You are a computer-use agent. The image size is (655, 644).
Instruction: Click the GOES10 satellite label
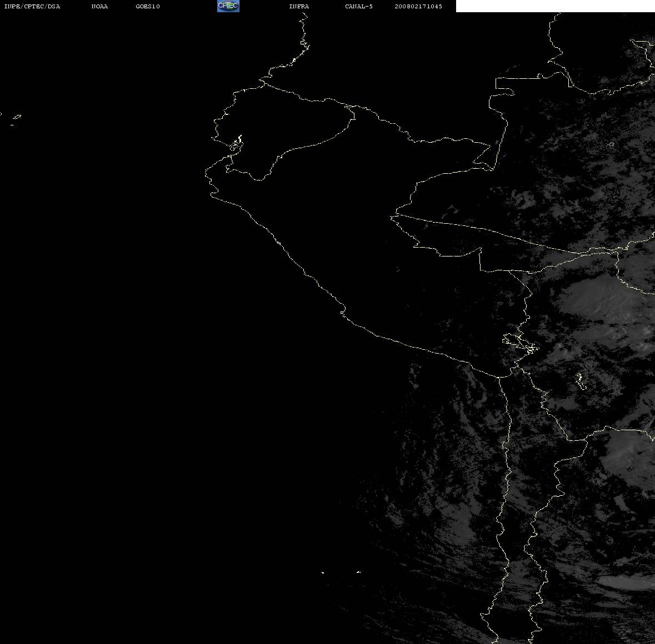tap(148, 6)
